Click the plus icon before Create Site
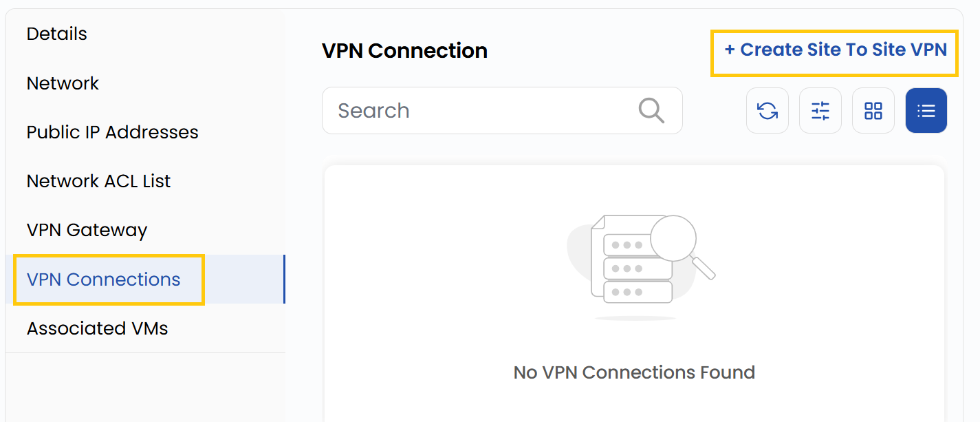Screen dimensions: 980x422 730,50
